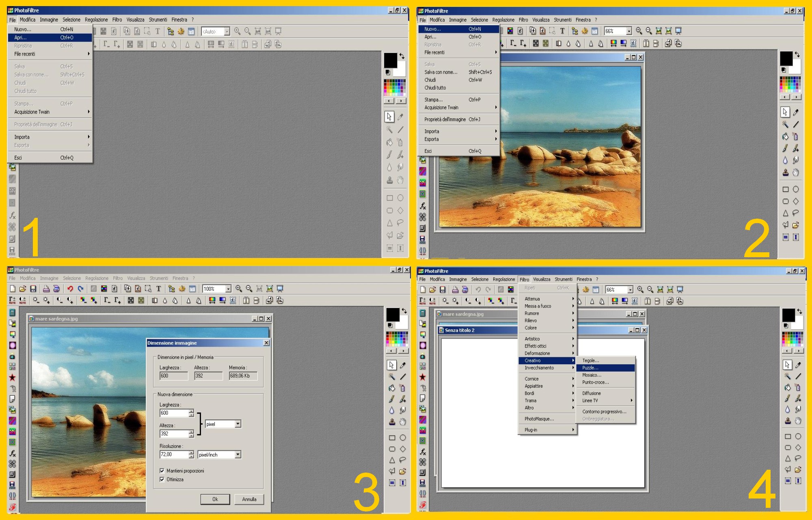In screenshot 3, click the Zoom In magnifier icon
Image resolution: width=812 pixels, height=520 pixels.
(239, 289)
